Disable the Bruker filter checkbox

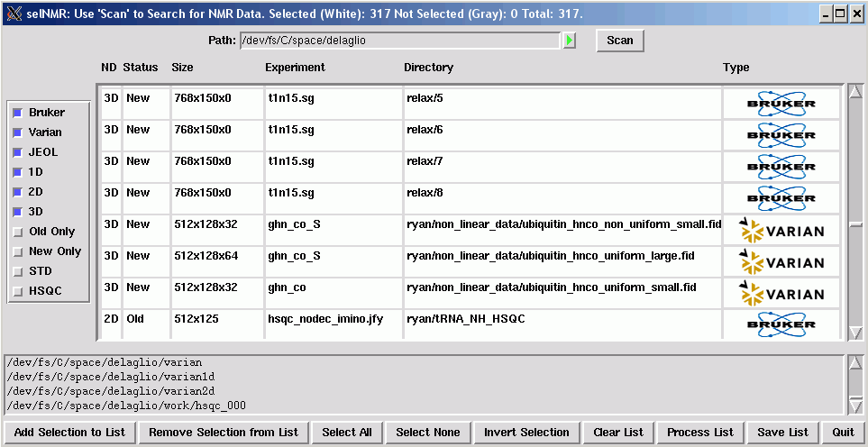pyautogui.click(x=17, y=113)
